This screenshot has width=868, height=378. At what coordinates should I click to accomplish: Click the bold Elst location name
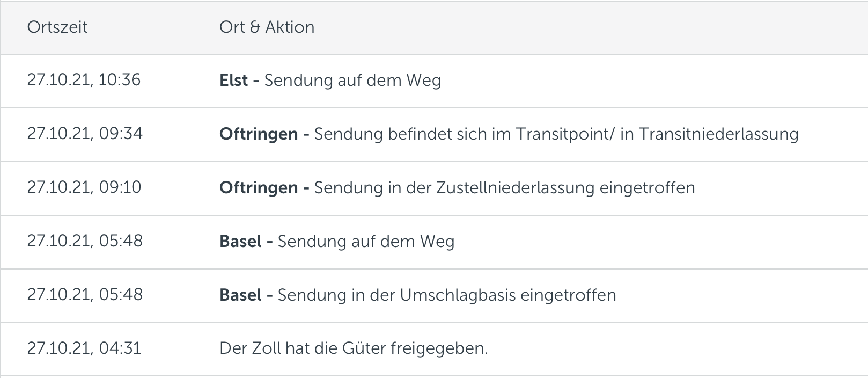pyautogui.click(x=234, y=81)
